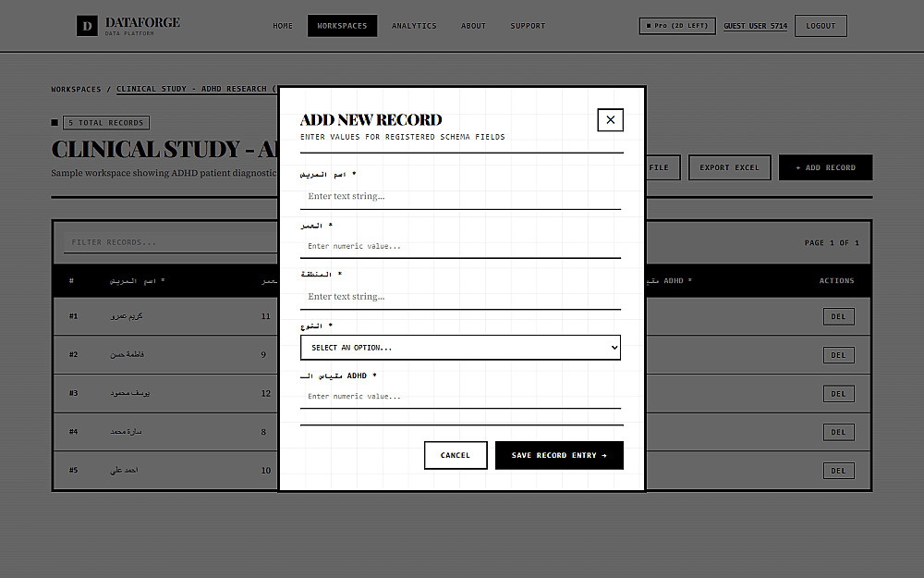Select the Workspaces nav tab

[x=343, y=26]
